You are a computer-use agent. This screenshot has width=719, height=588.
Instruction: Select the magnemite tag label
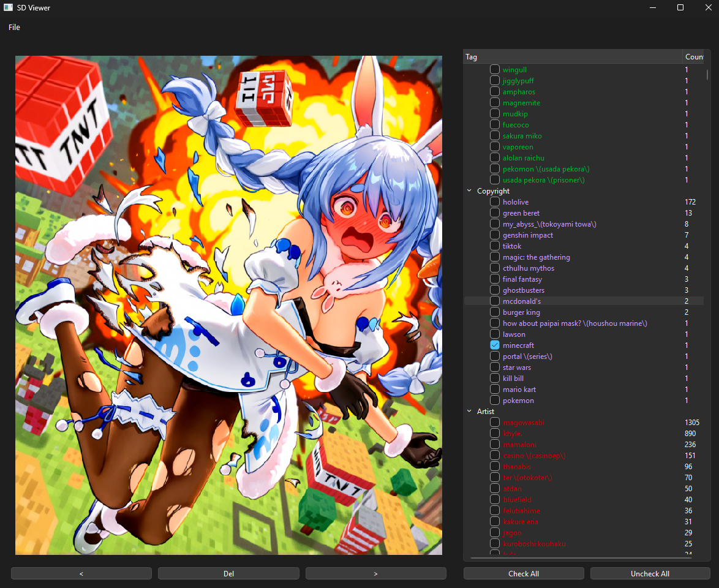point(521,103)
